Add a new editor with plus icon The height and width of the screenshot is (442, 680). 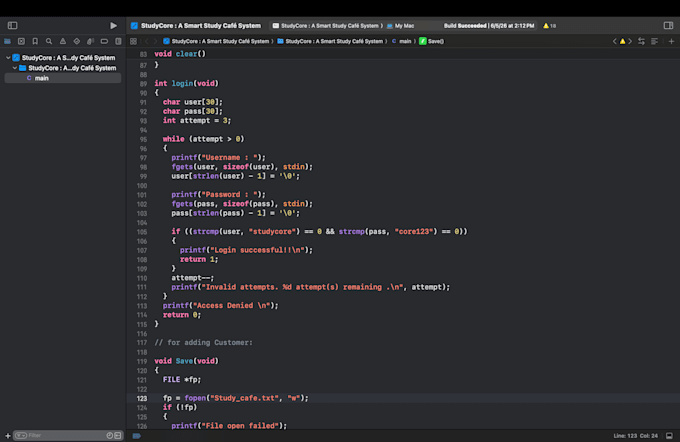[x=671, y=41]
